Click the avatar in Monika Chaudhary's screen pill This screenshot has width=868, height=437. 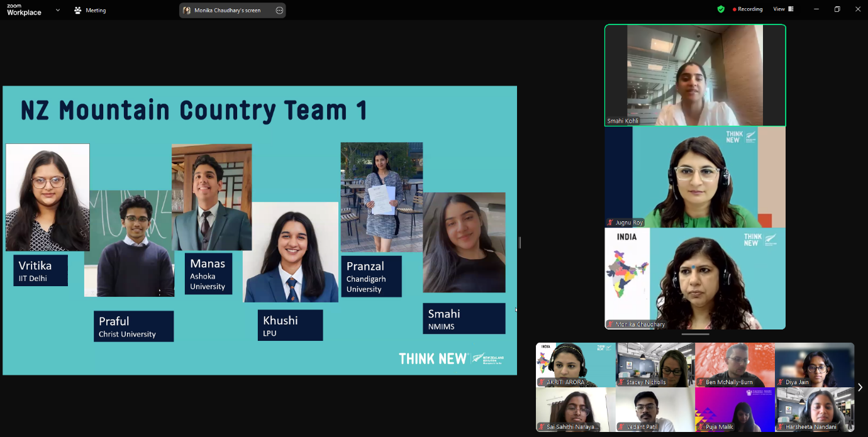click(187, 10)
